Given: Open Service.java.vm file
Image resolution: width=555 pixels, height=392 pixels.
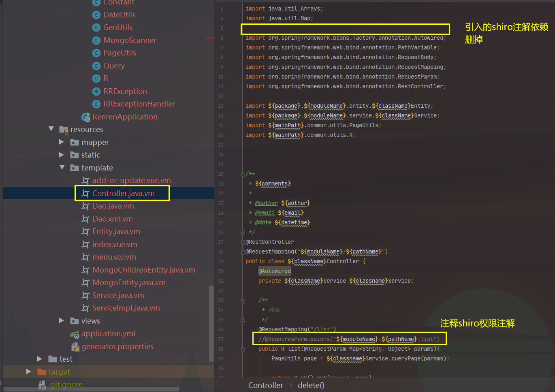Looking at the screenshot, I should (x=118, y=296).
